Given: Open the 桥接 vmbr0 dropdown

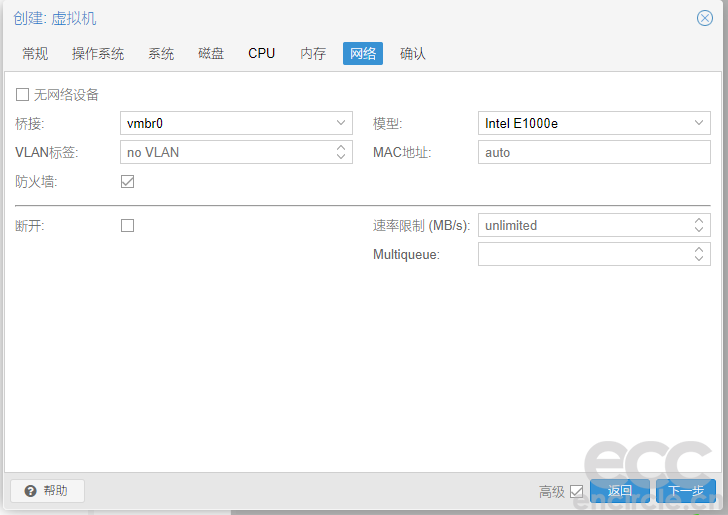Looking at the screenshot, I should (340, 123).
